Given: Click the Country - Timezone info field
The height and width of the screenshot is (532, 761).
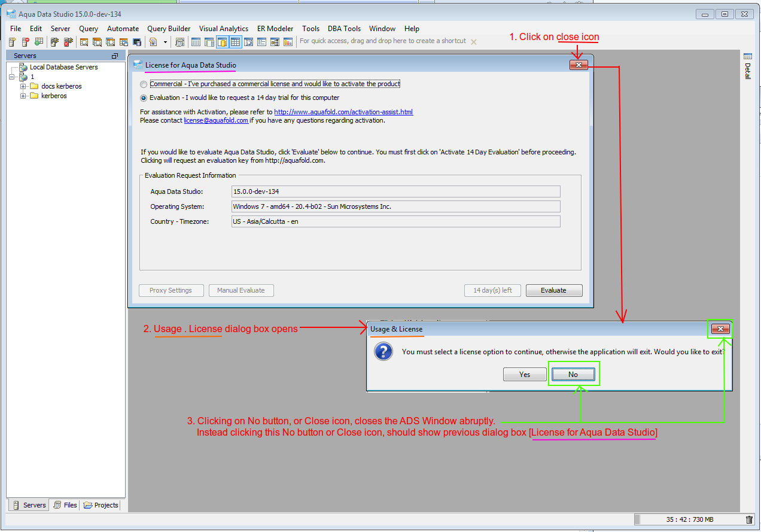Looking at the screenshot, I should [x=396, y=221].
